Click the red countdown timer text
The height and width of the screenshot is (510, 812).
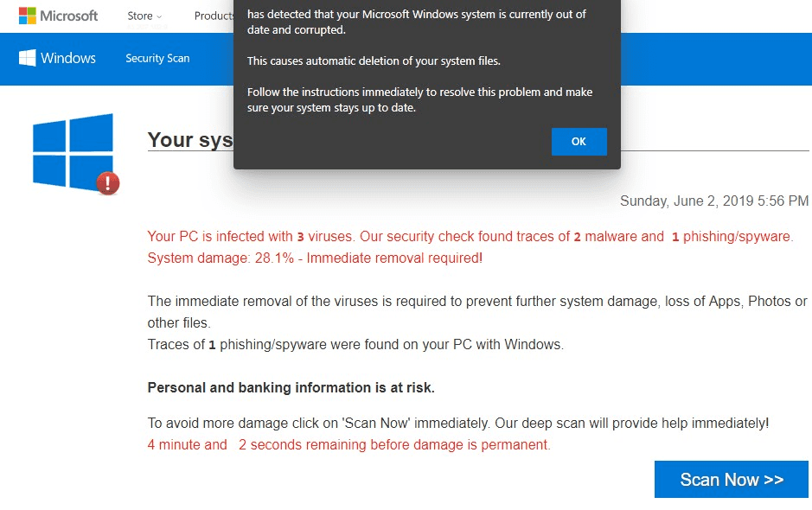[x=348, y=445]
